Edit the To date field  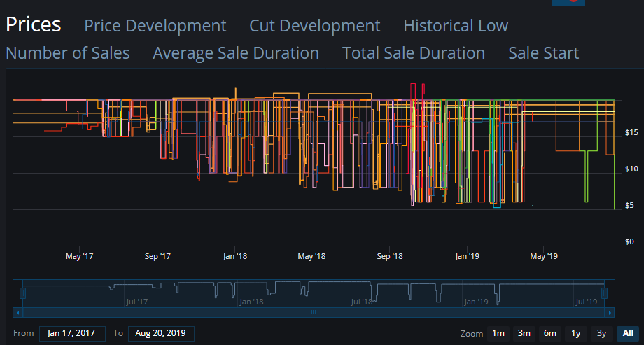162,333
